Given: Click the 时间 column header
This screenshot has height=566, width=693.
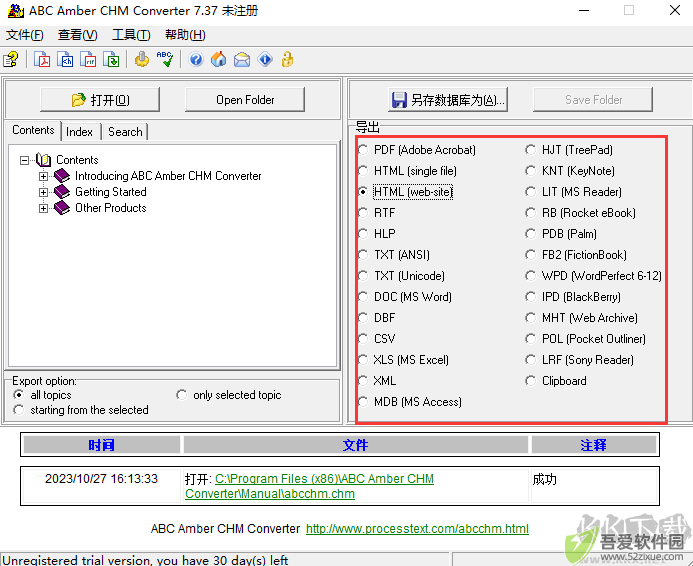Looking at the screenshot, I should click(x=102, y=445).
